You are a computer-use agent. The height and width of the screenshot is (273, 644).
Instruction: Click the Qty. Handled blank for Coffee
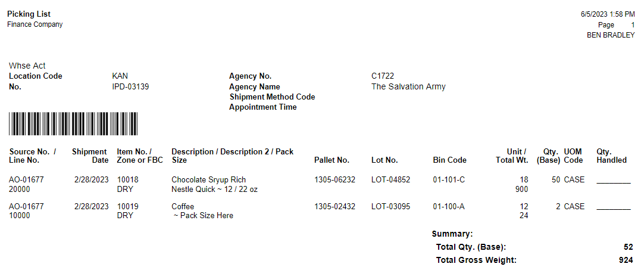click(x=613, y=207)
